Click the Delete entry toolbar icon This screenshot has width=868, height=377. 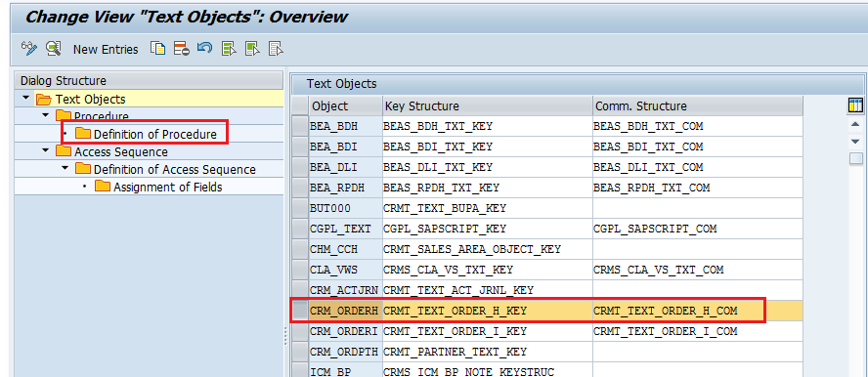click(x=181, y=49)
